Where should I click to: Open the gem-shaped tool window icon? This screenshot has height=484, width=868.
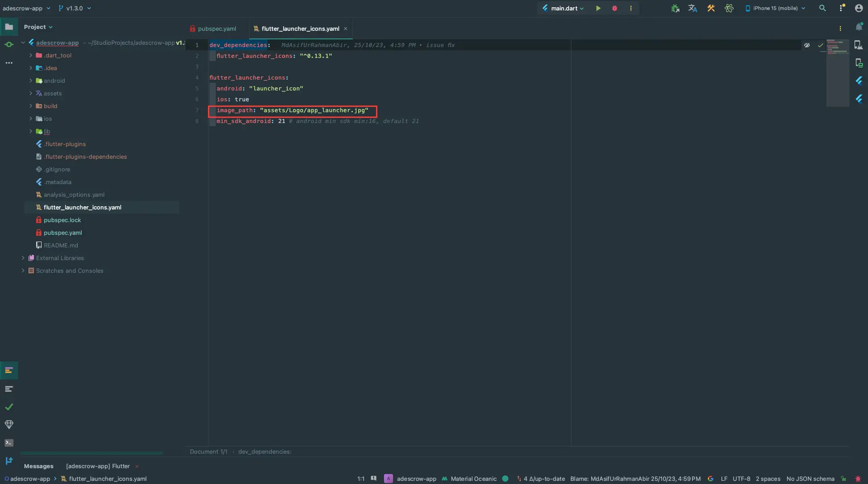9,424
